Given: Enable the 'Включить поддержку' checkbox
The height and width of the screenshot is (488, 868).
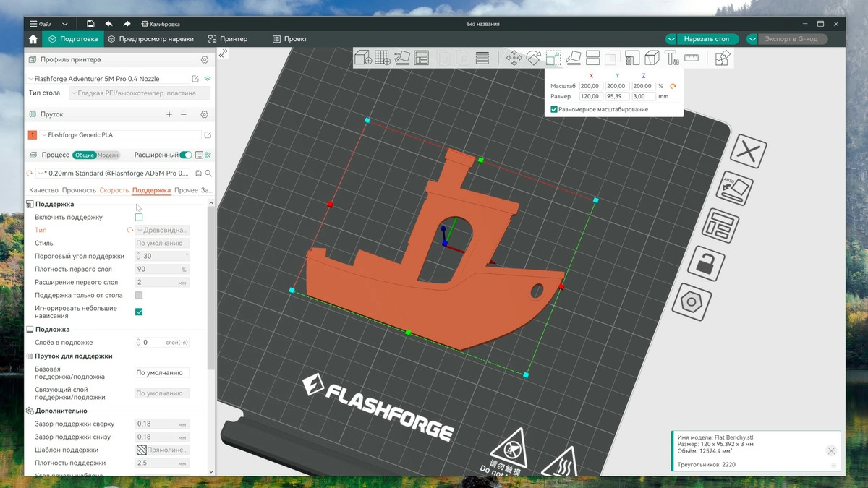Looking at the screenshot, I should pyautogui.click(x=139, y=217).
